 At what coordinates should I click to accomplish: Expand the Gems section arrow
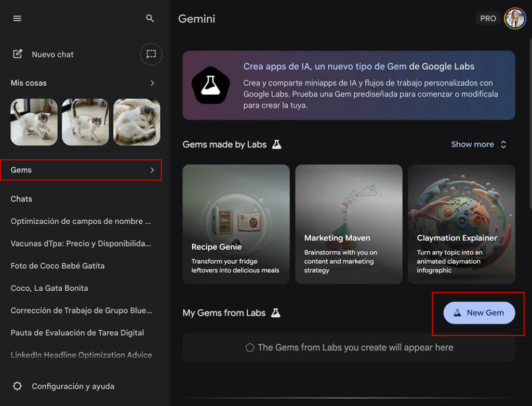(x=152, y=170)
